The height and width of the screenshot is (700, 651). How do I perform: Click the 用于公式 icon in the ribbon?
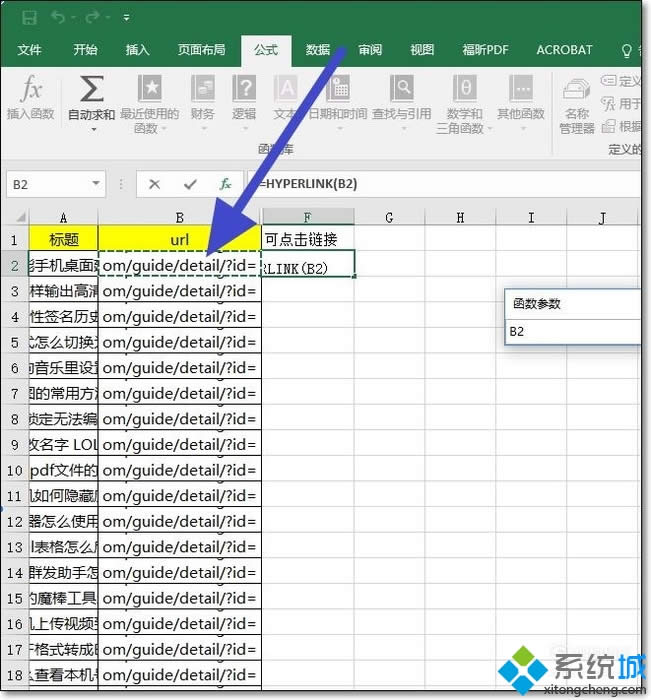[609, 104]
